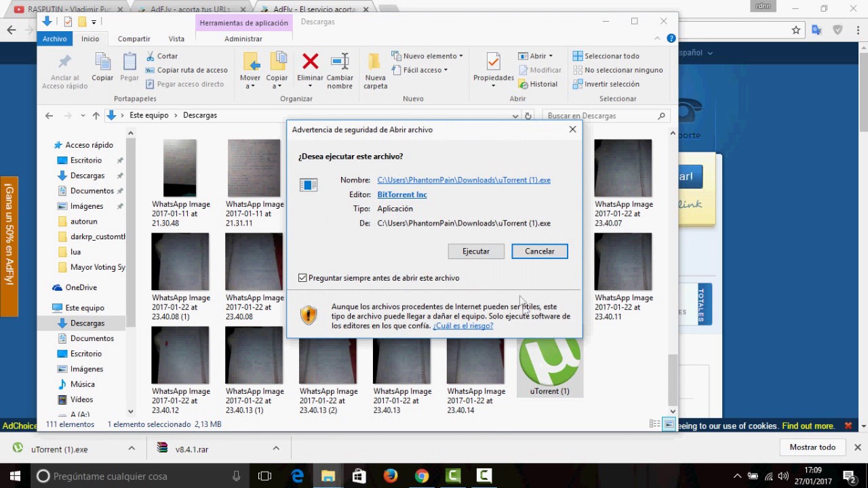This screenshot has width=868, height=488.
Task: Click the Cambiar nombre icon
Action: click(340, 62)
